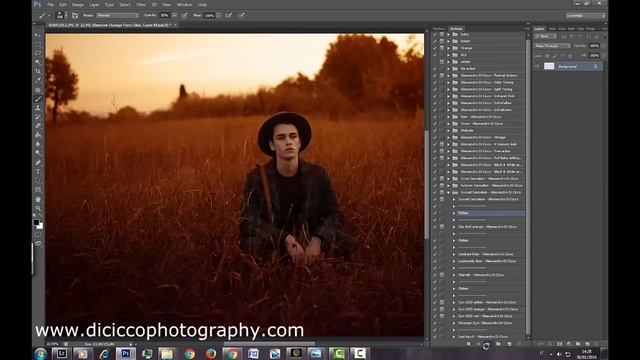Viewport: 640px width, 360px height.
Task: Select the Eraser tool
Action: pyautogui.click(x=38, y=126)
